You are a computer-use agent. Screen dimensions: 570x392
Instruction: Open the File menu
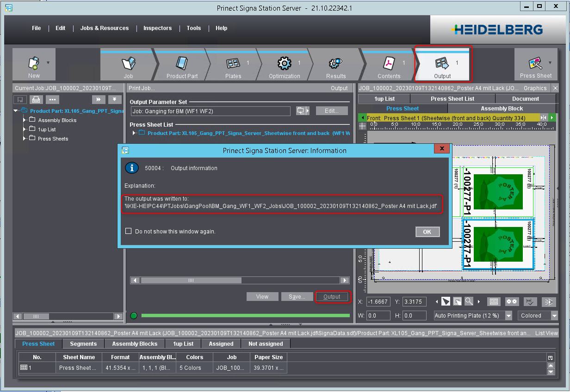coord(37,28)
